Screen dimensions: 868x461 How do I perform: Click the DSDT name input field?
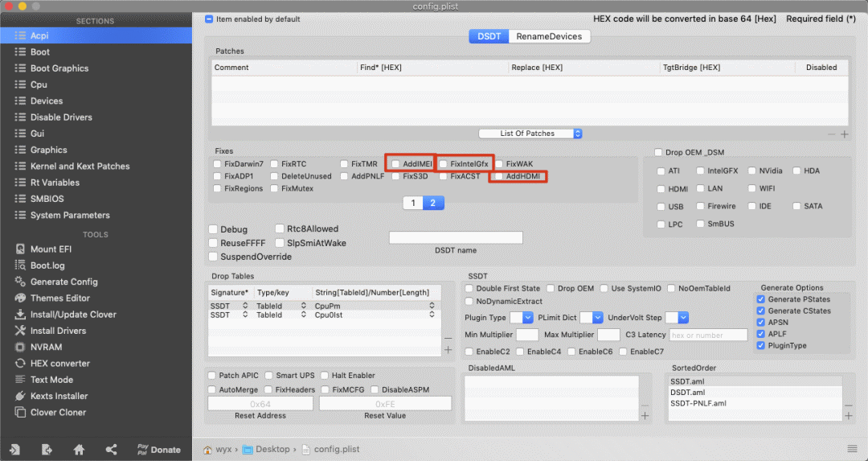tap(456, 237)
